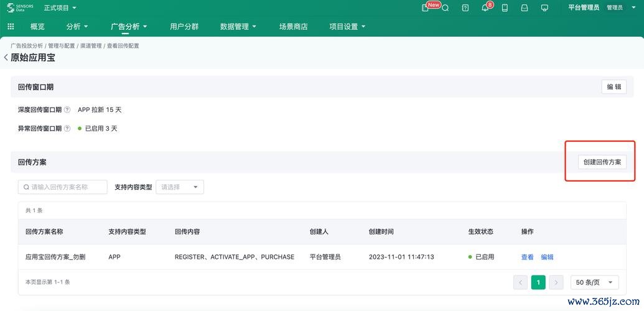Viewport: 644px width, 311px height.
Task: Open the 概览 tab
Action: [37, 27]
